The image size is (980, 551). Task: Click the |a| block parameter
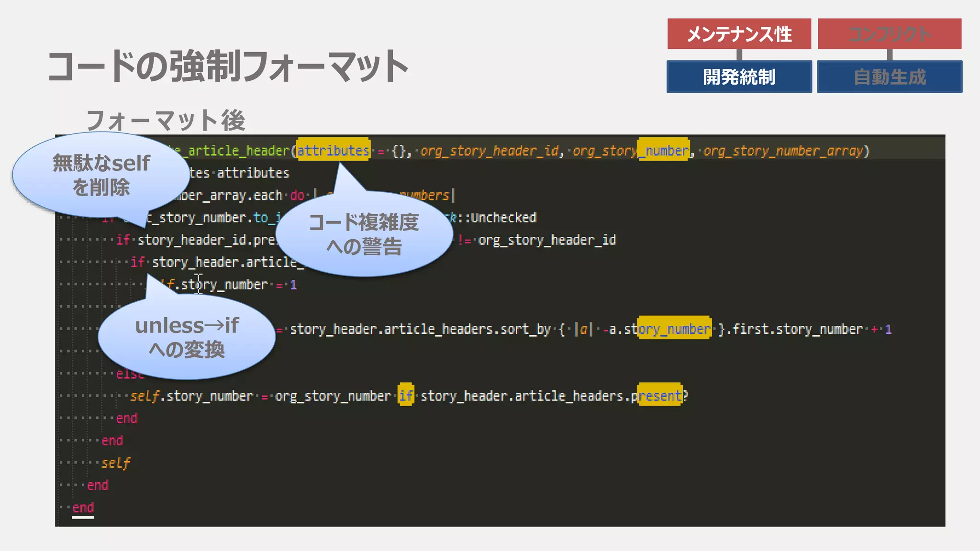(584, 330)
